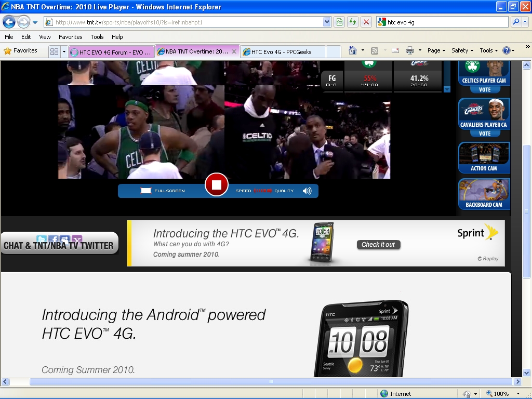Select the Backboard Cam thumbnail
Viewport: 532px width, 399px height.
click(x=484, y=194)
